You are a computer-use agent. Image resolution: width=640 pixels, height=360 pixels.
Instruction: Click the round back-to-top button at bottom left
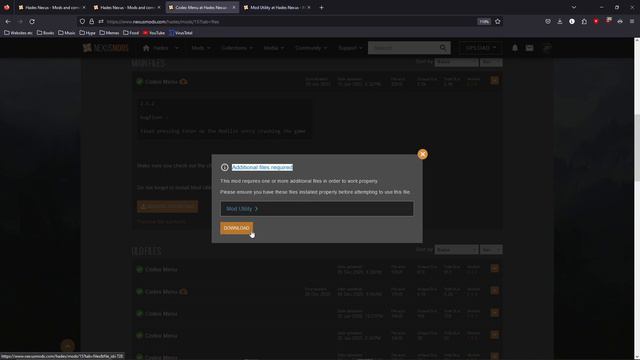[x=68, y=346]
